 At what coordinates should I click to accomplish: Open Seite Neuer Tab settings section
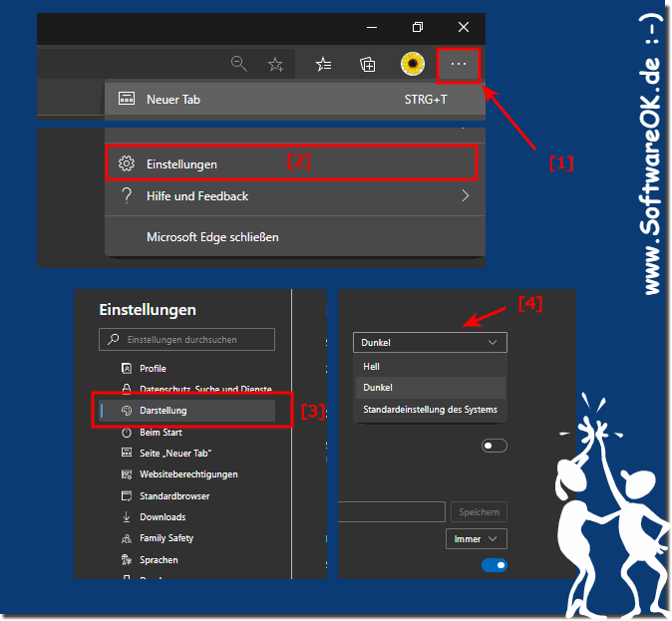(x=186, y=453)
